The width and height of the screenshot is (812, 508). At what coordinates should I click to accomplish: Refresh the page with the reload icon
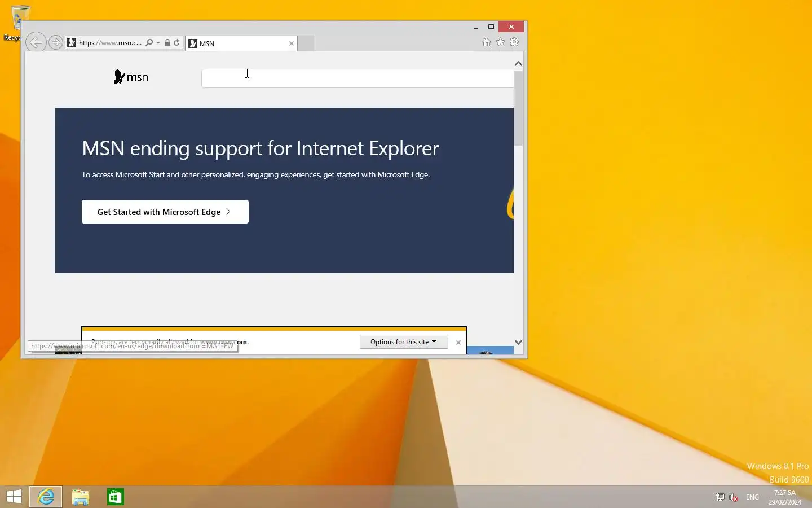176,43
